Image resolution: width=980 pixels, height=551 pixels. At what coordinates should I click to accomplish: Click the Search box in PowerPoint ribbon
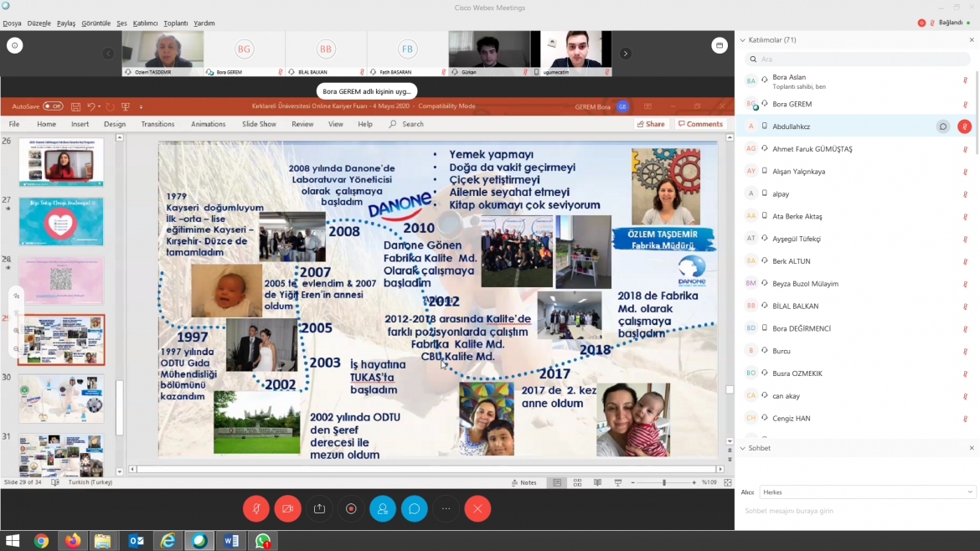(407, 124)
